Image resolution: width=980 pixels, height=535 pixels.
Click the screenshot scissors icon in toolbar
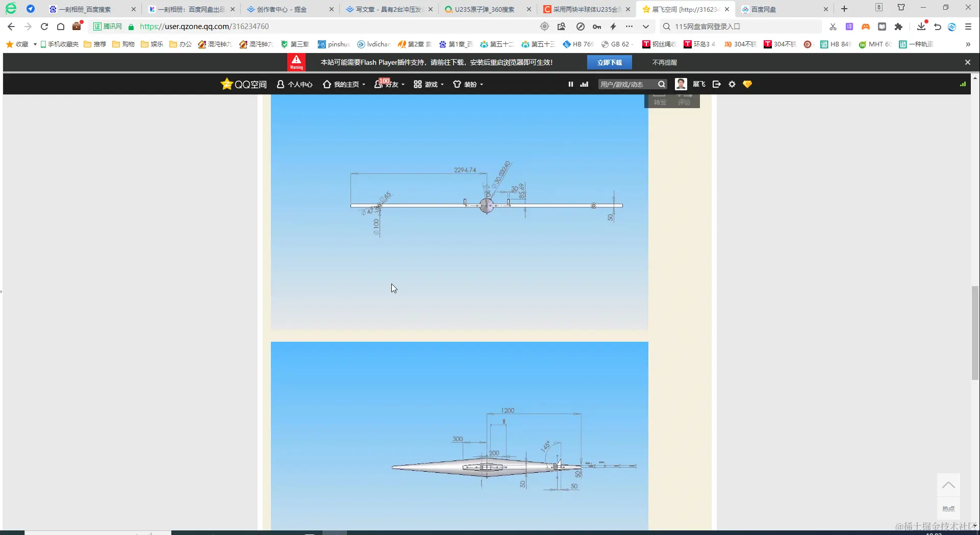pyautogui.click(x=833, y=26)
